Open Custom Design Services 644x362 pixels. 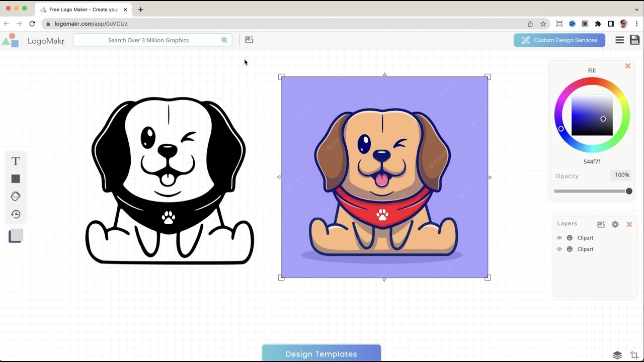[x=559, y=40]
